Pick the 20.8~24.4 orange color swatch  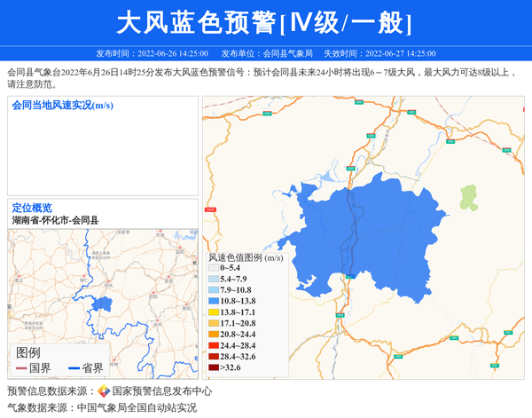coord(214,335)
